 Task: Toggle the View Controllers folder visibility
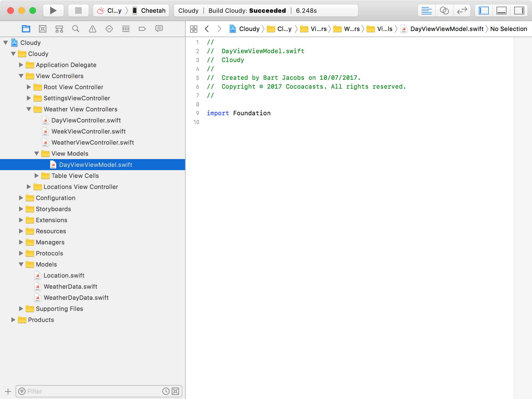(20, 76)
